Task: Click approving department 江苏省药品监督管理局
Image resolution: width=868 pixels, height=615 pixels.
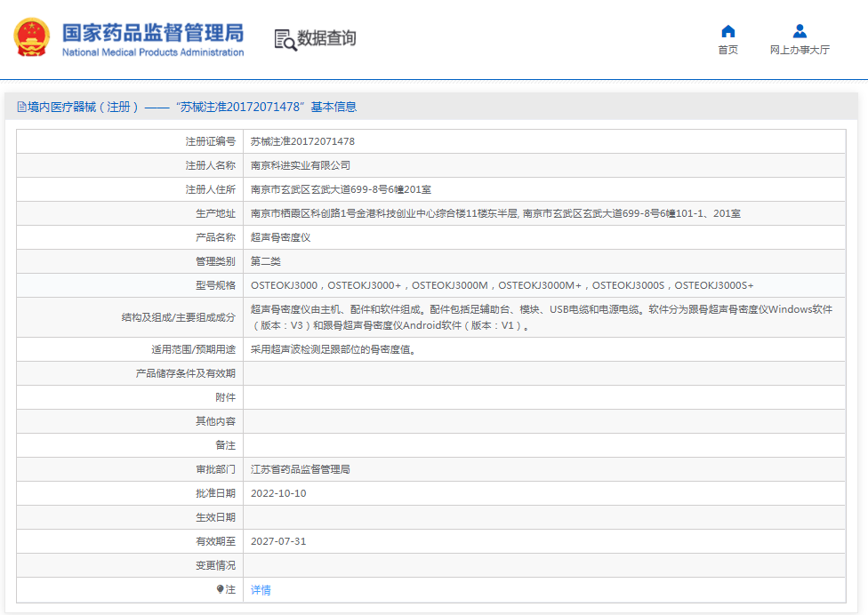Action: point(301,469)
